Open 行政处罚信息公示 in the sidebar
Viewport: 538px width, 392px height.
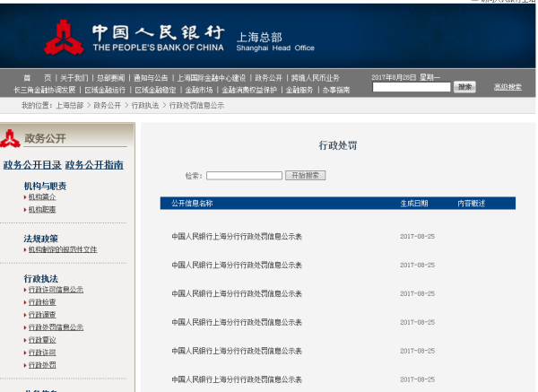(x=56, y=327)
